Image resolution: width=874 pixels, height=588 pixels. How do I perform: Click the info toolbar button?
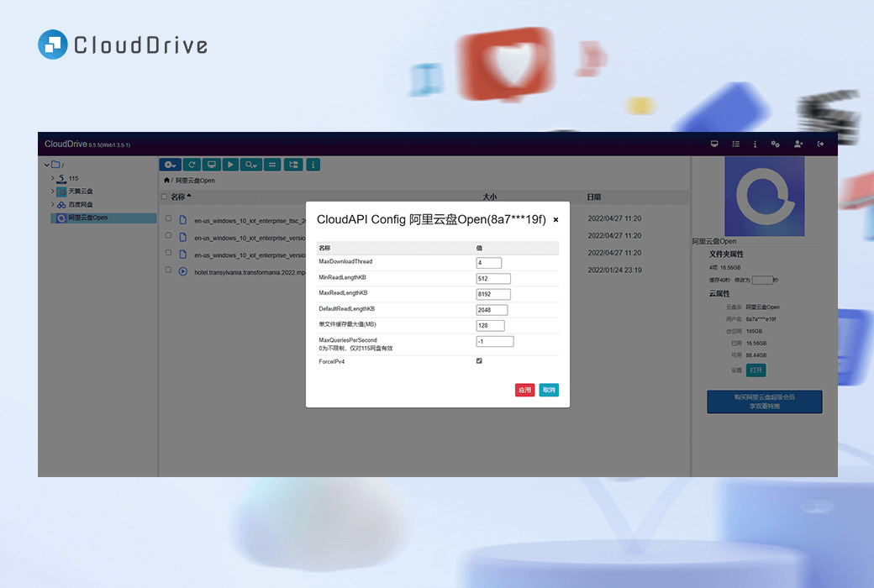click(x=313, y=165)
